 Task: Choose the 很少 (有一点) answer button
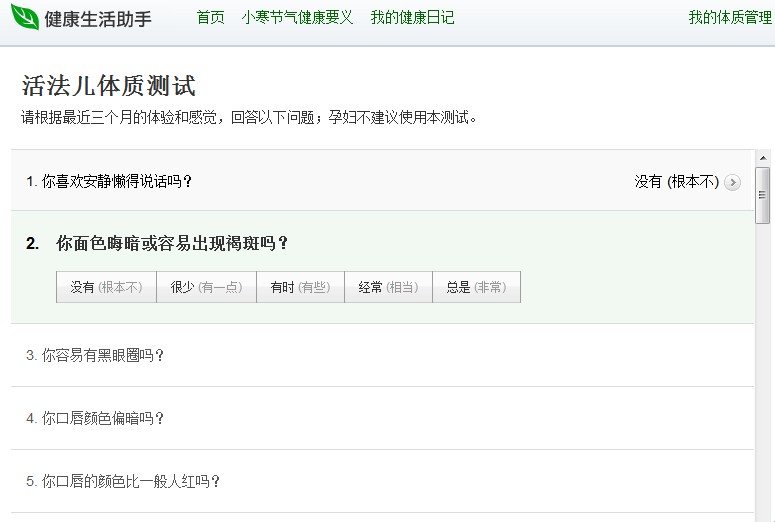tap(207, 287)
